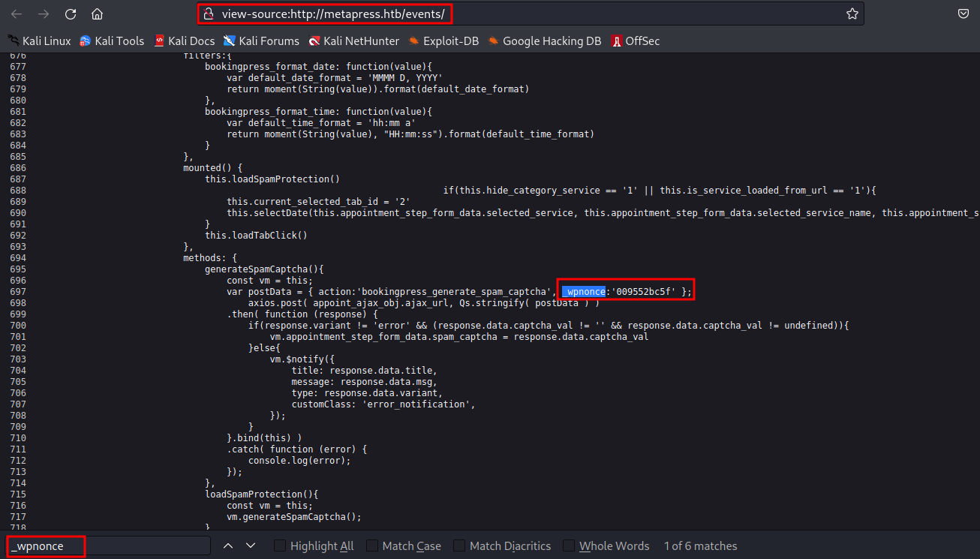Screen dimensions: 980x559
Task: Open the Kali Linux bookmark
Action: coord(39,41)
